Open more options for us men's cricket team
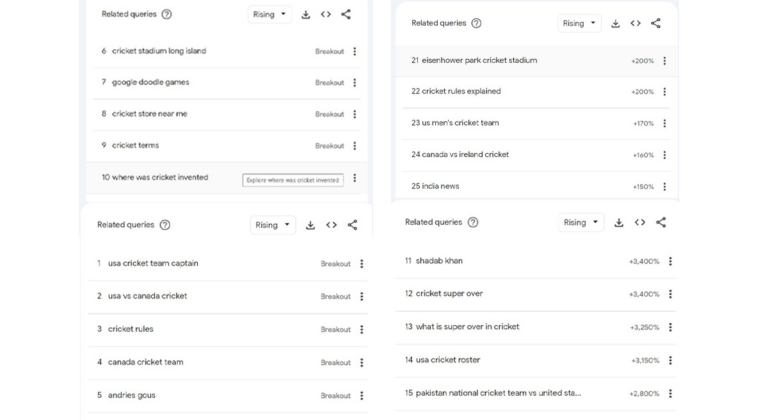Viewport: 768px width, 420px height. [665, 124]
